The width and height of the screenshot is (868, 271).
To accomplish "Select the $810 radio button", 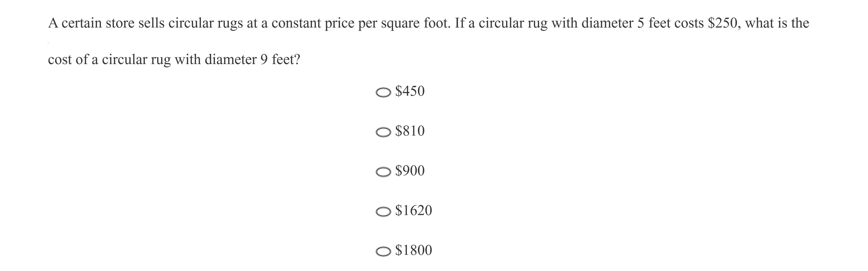I will click(383, 132).
